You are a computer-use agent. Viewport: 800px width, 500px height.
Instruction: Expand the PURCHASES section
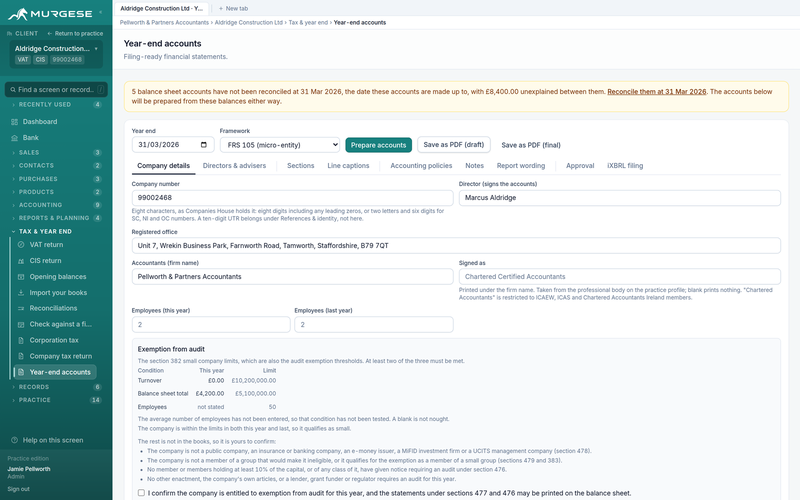[x=56, y=179]
